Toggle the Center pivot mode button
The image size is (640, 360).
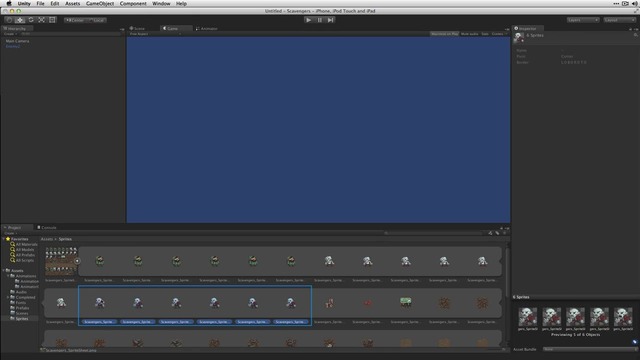click(75, 20)
